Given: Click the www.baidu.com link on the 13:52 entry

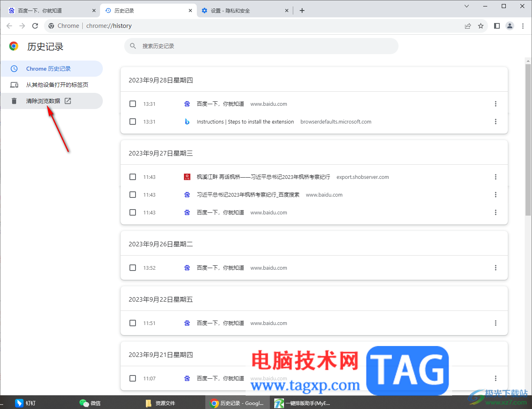Looking at the screenshot, I should click(269, 268).
